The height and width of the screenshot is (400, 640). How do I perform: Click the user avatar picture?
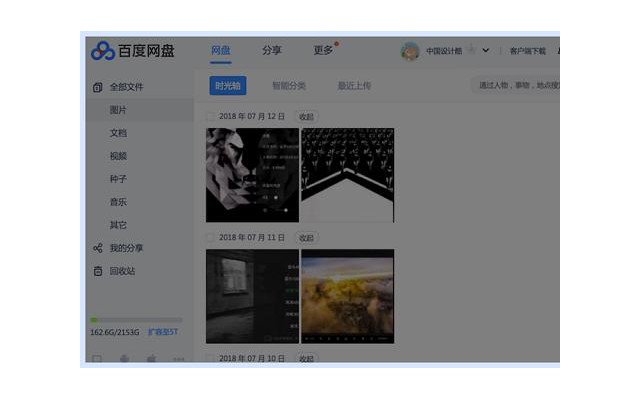point(410,51)
